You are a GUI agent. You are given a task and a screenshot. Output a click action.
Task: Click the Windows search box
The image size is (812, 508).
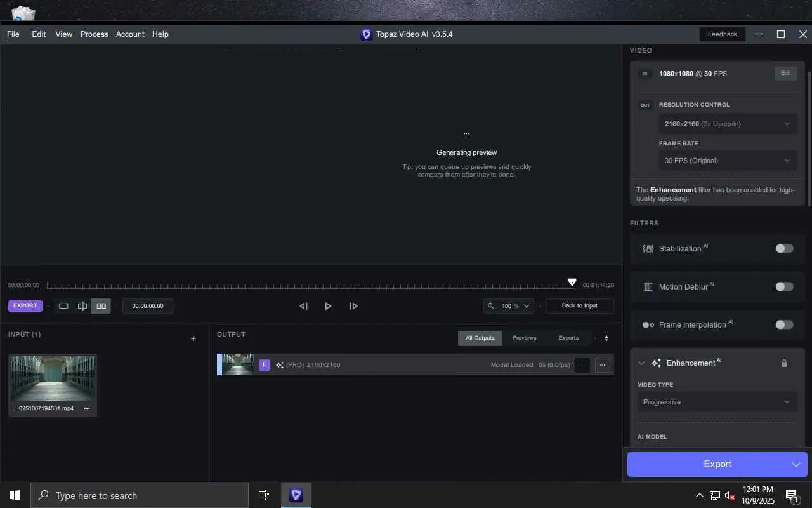click(x=140, y=495)
